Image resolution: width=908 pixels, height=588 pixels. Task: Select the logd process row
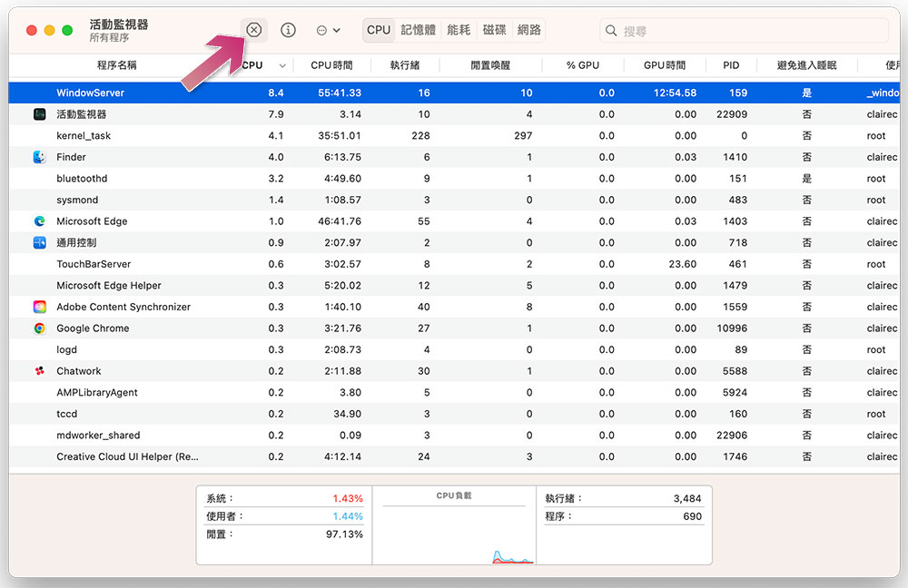pyautogui.click(x=454, y=349)
